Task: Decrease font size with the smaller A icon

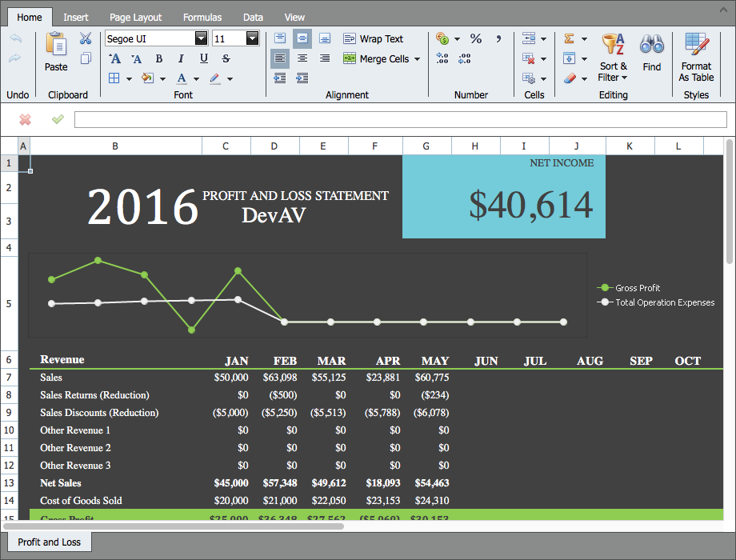Action: 136,58
